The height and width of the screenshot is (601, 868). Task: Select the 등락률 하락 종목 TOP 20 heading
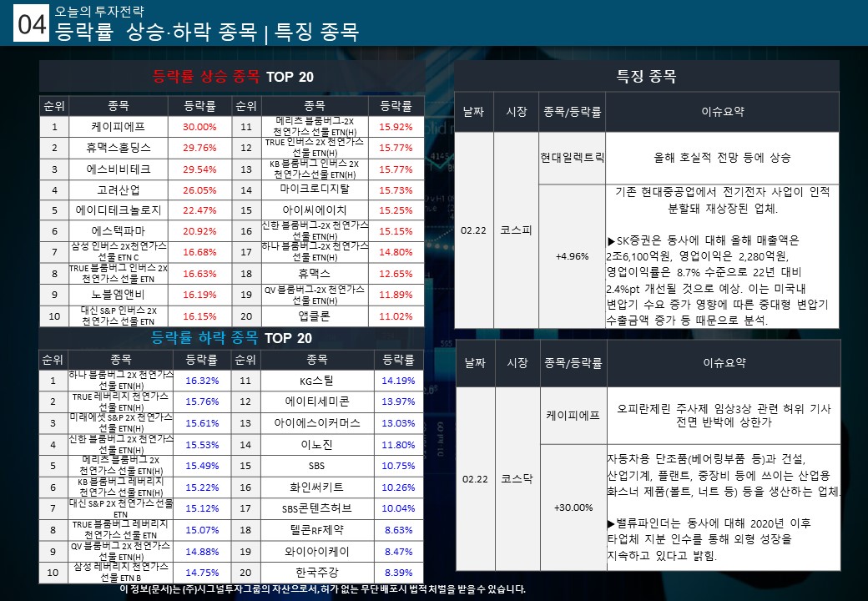(x=231, y=337)
